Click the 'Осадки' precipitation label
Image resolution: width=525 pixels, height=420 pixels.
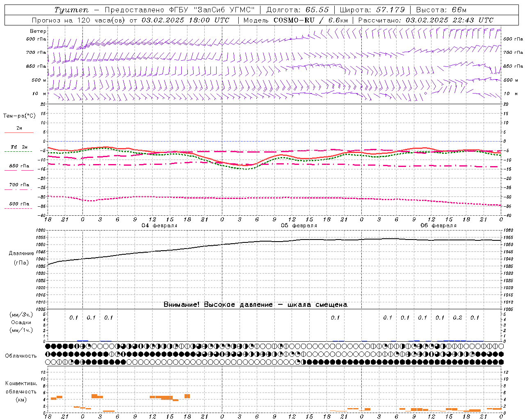point(21,322)
